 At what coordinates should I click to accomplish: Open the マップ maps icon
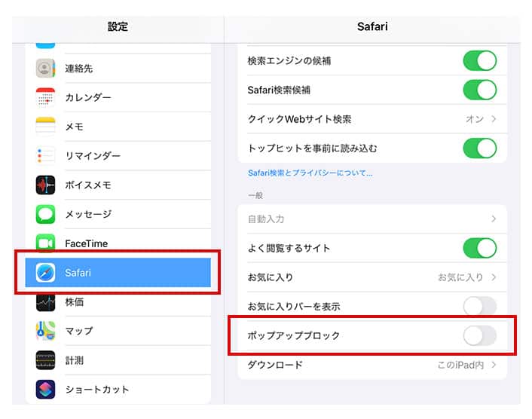[46, 331]
